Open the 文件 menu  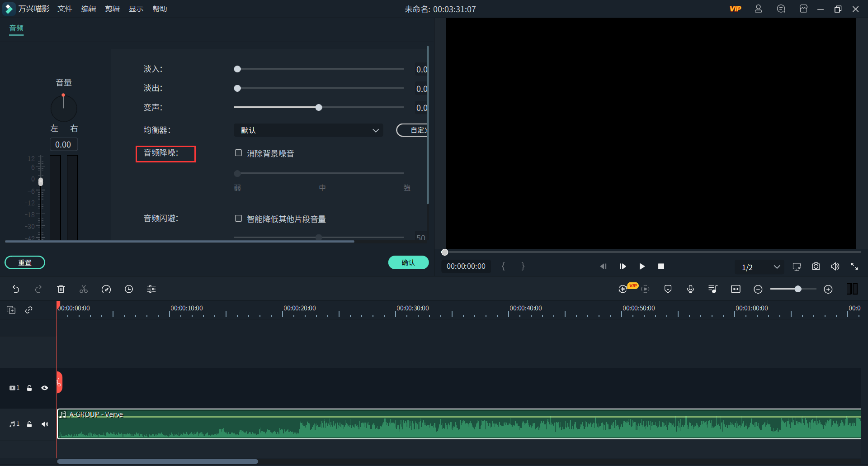tap(65, 9)
